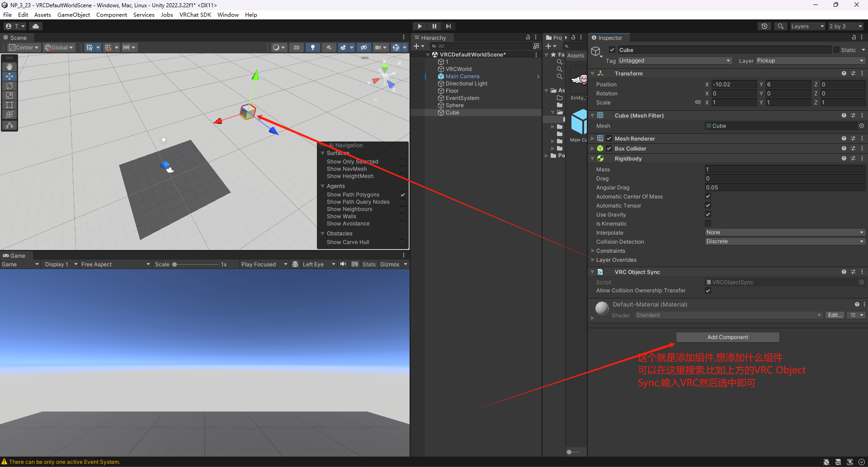Toggle the Static checkbox
The image size is (868, 467).
click(836, 50)
